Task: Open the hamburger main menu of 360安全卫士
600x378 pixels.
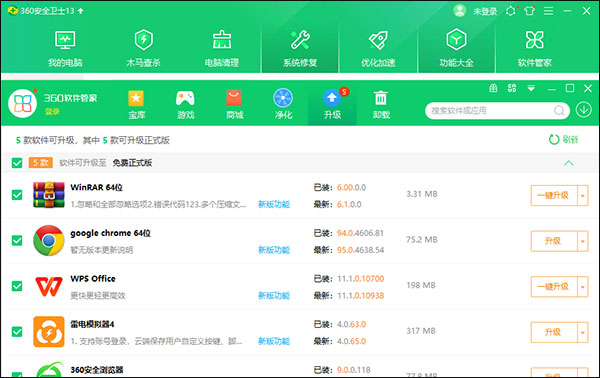Action: click(x=548, y=11)
